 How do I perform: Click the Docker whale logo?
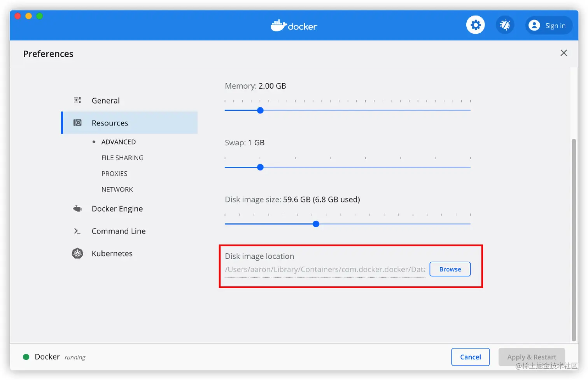click(x=278, y=26)
